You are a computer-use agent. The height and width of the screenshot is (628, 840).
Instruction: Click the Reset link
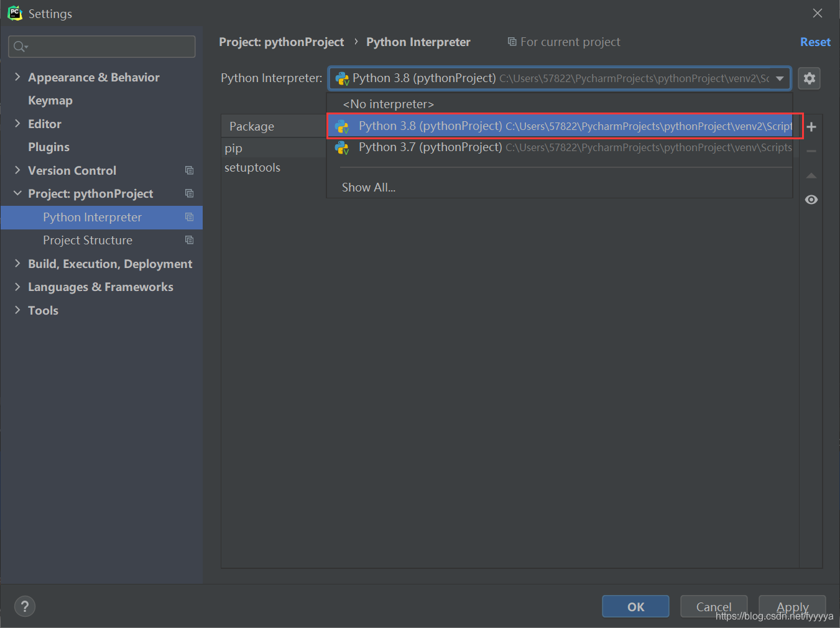point(815,42)
